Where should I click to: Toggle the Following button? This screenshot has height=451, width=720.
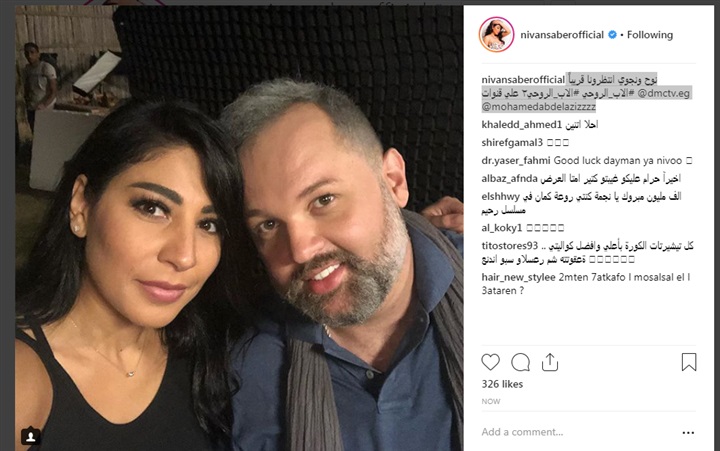pyautogui.click(x=650, y=34)
